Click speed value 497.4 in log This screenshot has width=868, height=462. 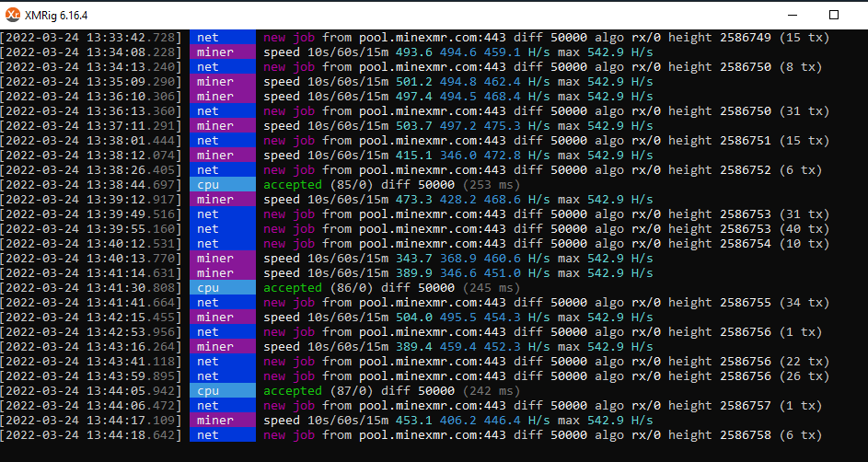tap(413, 97)
